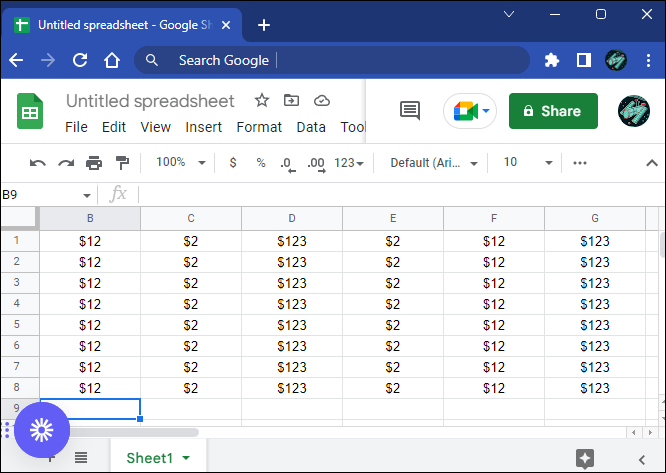
Task: Open the font size 10 dropdown
Action: [527, 163]
